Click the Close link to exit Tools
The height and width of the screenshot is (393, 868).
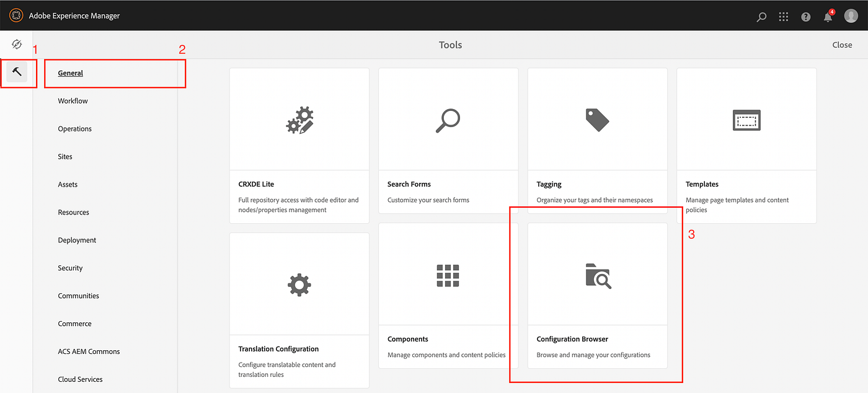[x=842, y=44]
